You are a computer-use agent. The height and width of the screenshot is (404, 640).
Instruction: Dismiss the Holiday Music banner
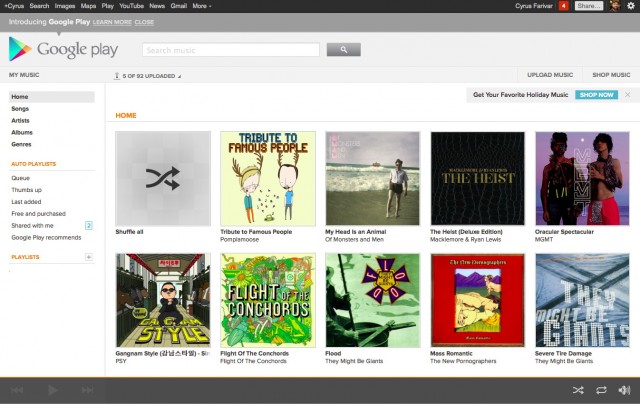tap(628, 95)
